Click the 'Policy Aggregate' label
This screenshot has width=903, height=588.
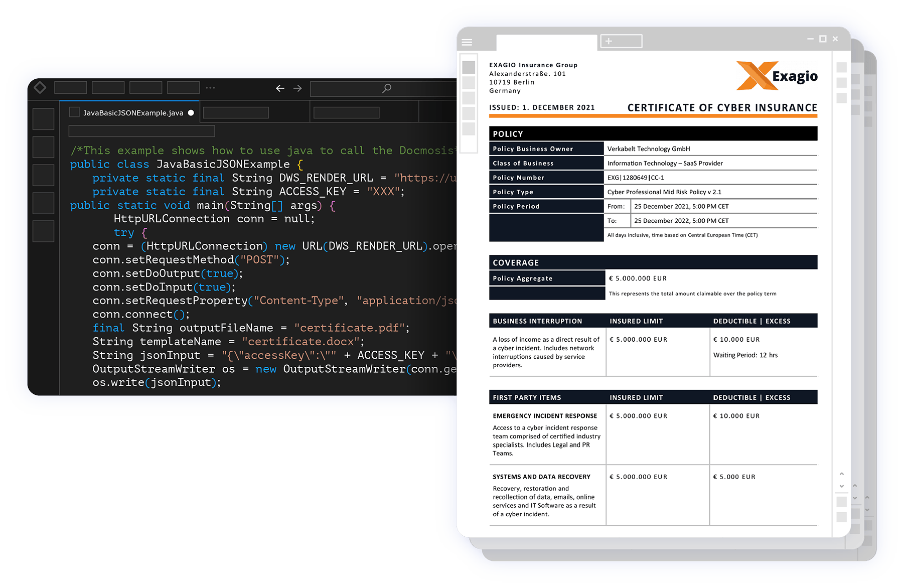click(522, 278)
